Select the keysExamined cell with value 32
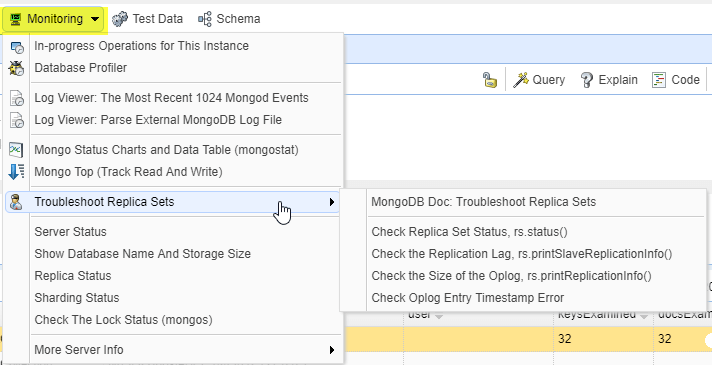The height and width of the screenshot is (366, 712). click(x=603, y=339)
